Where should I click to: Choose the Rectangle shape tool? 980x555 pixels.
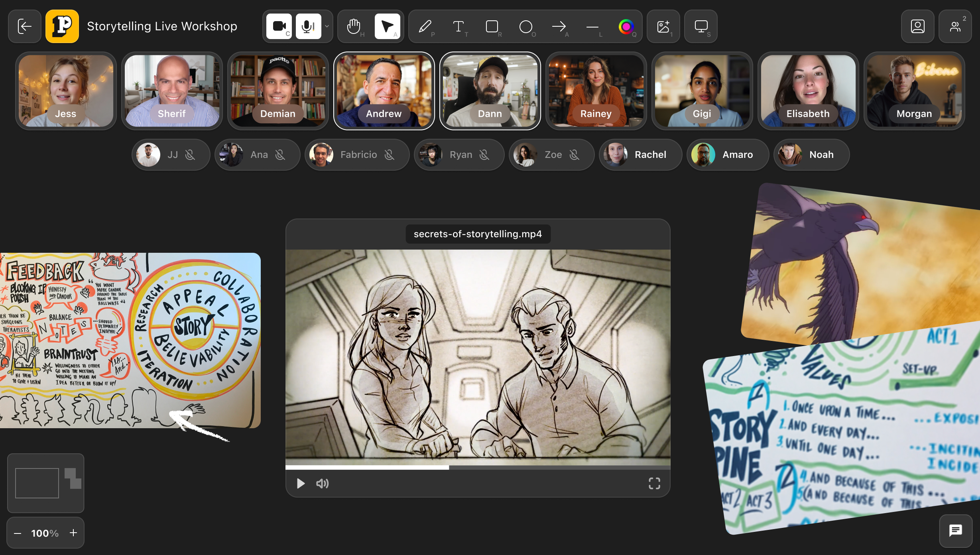pyautogui.click(x=492, y=27)
